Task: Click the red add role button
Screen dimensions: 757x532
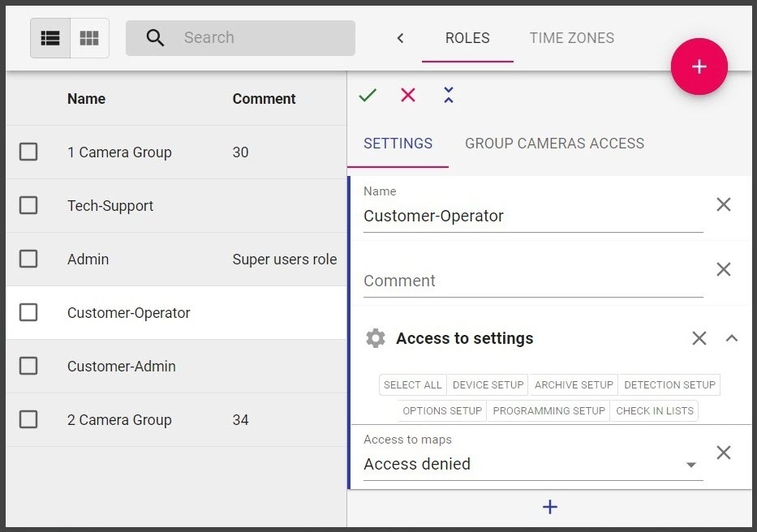Action: pos(699,66)
